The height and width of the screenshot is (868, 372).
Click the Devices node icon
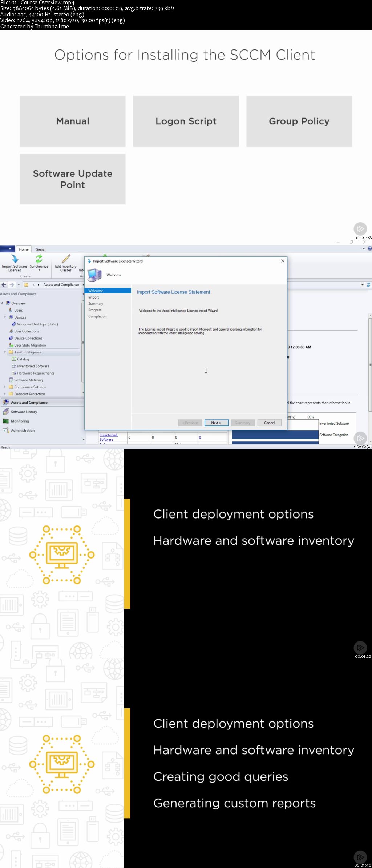tap(11, 317)
